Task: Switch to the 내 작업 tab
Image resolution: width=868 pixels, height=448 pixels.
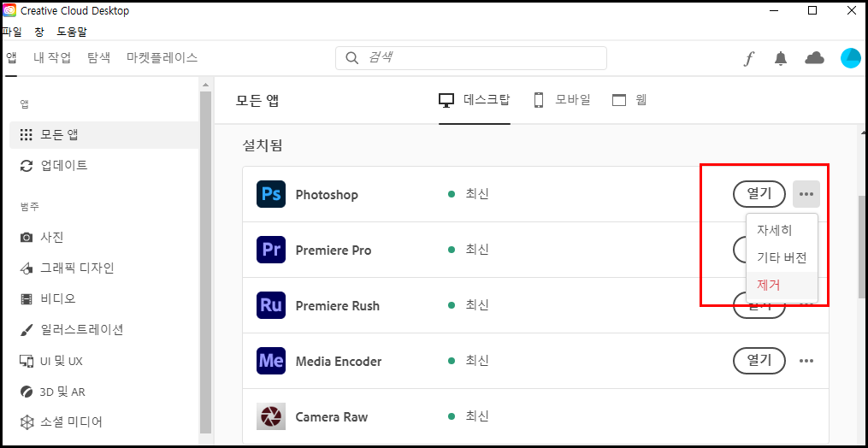Action: [x=52, y=57]
